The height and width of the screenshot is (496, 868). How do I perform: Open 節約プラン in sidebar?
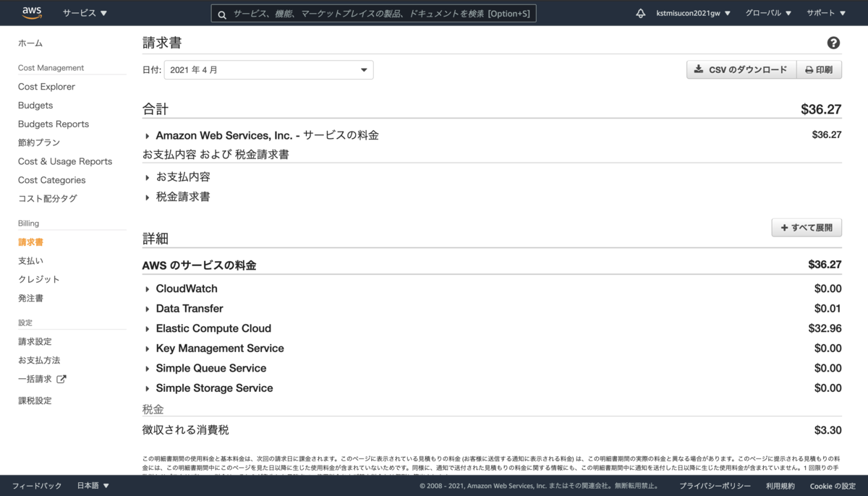(x=39, y=143)
